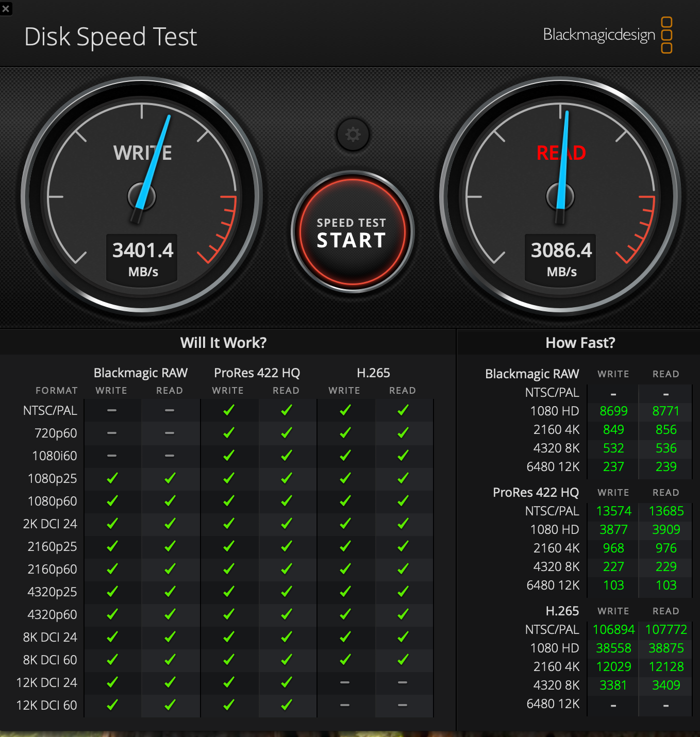The image size is (700, 737).
Task: Click Blackmagic RAW write checkmark for 12K DCI 60
Action: (x=112, y=705)
